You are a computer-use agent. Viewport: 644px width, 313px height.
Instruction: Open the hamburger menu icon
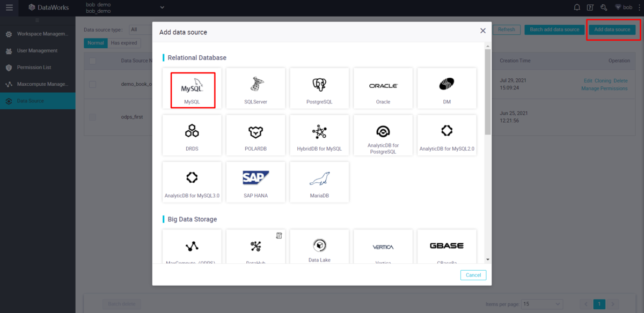coord(9,8)
